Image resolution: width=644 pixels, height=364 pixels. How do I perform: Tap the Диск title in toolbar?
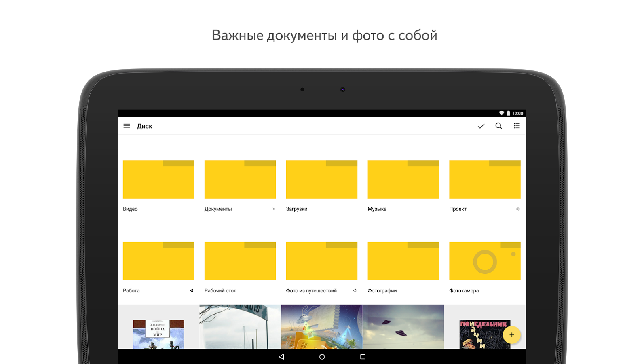click(144, 126)
